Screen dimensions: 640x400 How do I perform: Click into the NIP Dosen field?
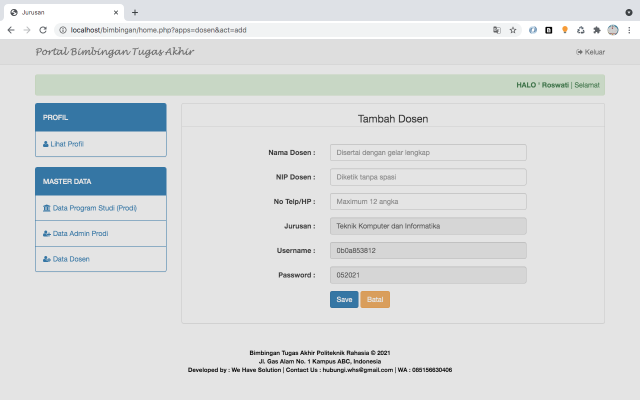[x=427, y=177]
